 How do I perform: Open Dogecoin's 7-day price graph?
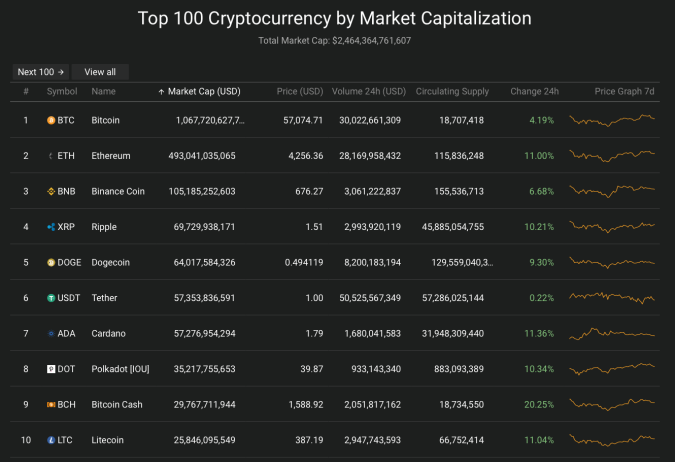pos(612,262)
